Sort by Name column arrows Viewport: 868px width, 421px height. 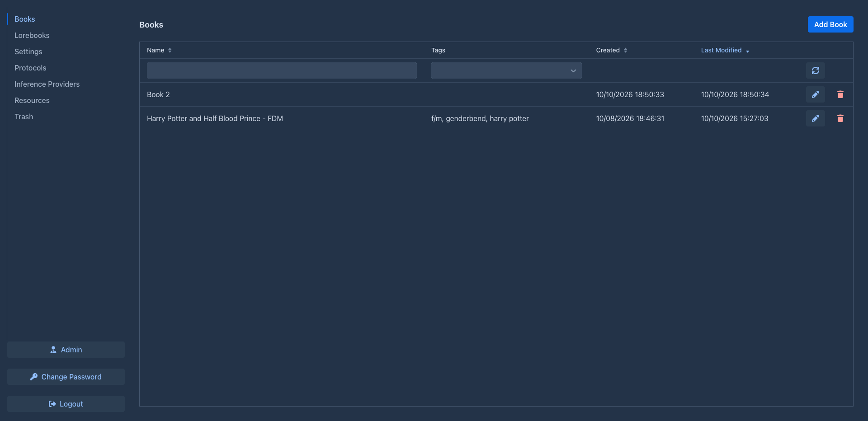(x=170, y=50)
